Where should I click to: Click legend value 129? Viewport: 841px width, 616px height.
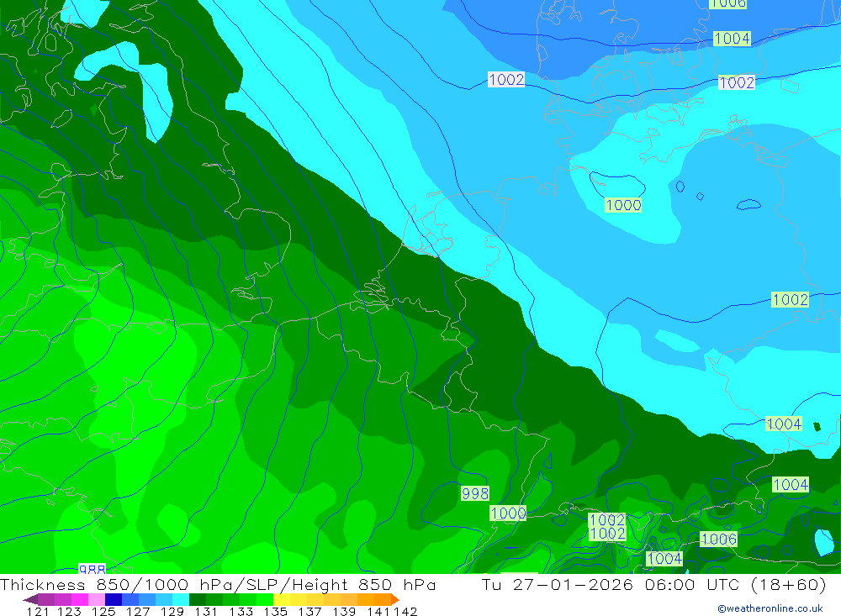pos(172,611)
